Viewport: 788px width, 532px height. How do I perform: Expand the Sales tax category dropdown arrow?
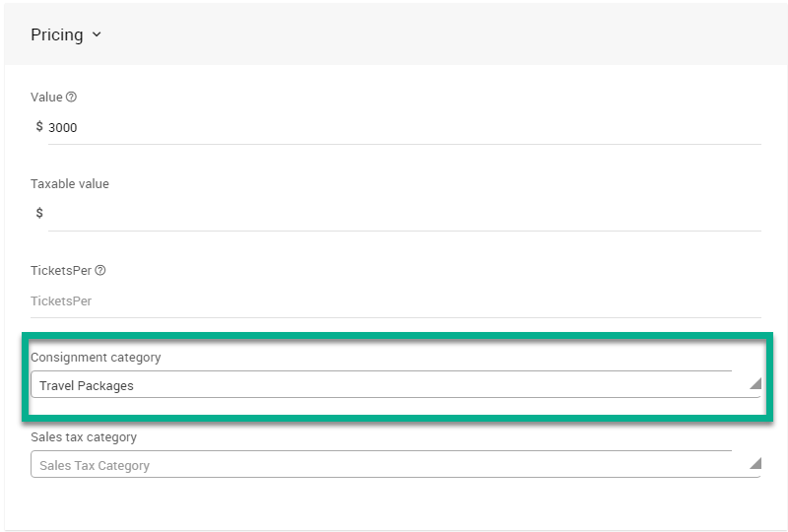coord(755,463)
